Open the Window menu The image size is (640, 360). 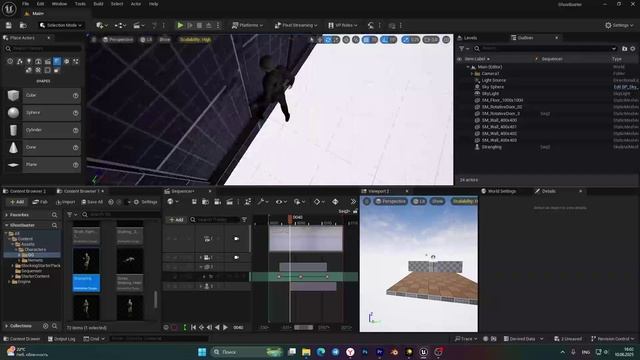[60, 4]
